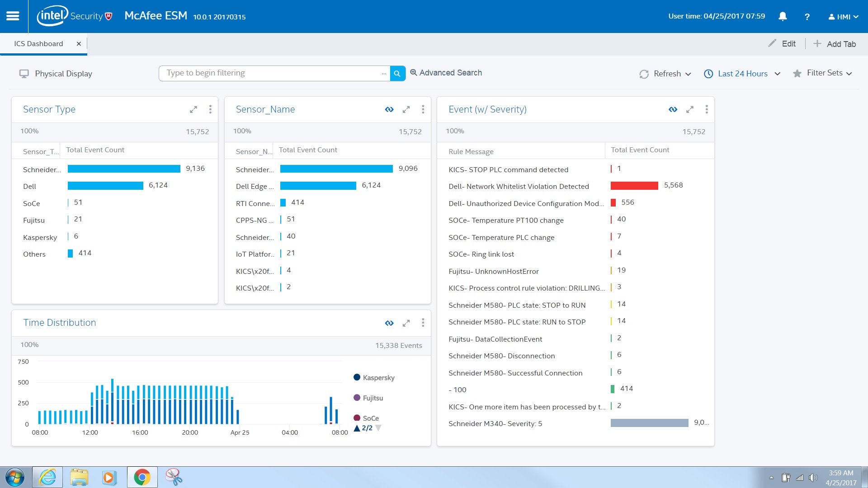
Task: Open the Event (w/ Severity) options menu
Action: [x=706, y=109]
